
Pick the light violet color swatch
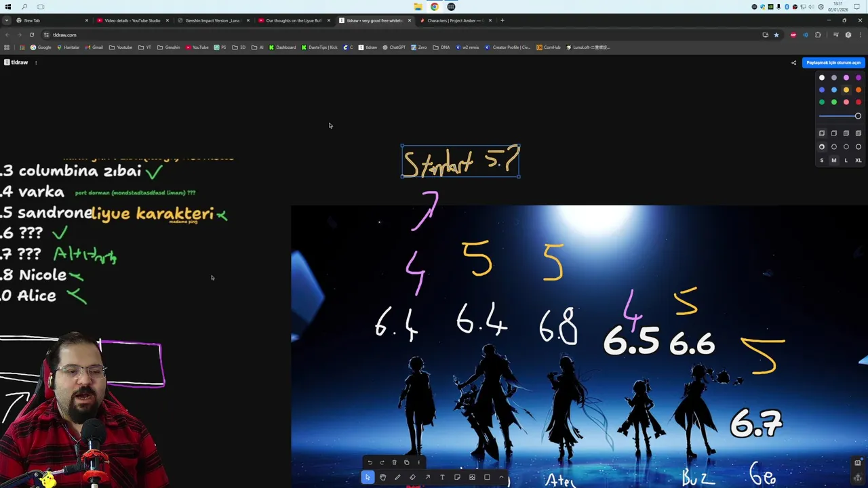846,78
